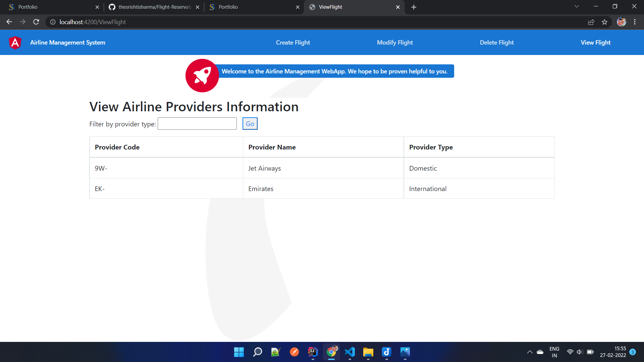Open the tab search chevron
644x362 pixels.
[576, 6]
